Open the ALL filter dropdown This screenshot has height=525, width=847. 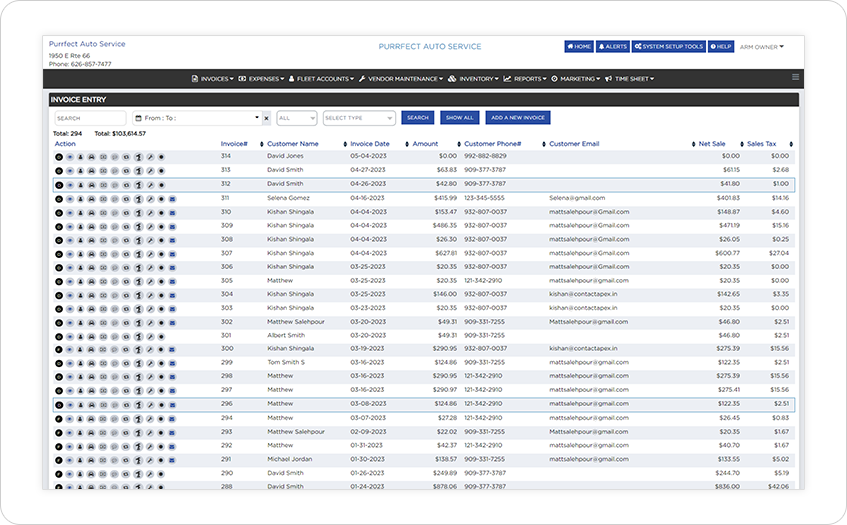click(x=297, y=118)
